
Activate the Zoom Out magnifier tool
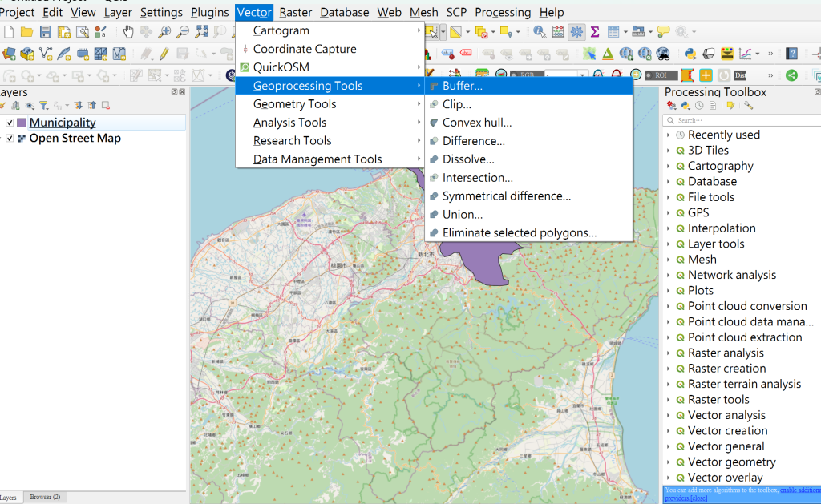[183, 32]
